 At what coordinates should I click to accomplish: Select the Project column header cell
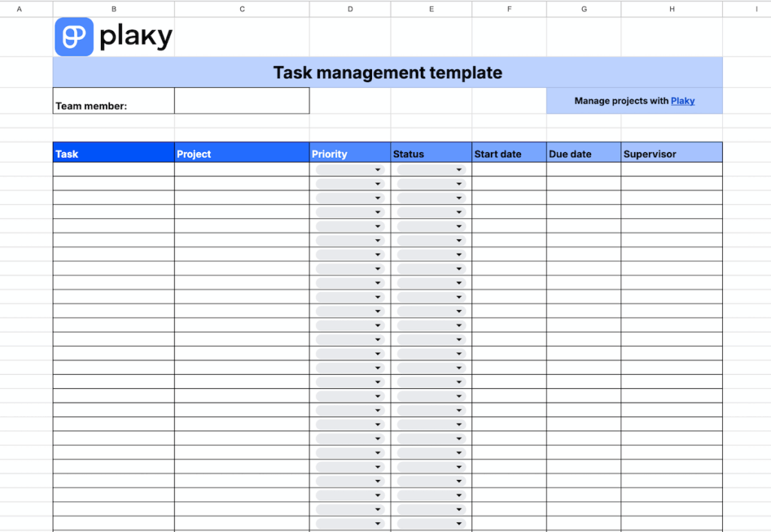(x=241, y=153)
